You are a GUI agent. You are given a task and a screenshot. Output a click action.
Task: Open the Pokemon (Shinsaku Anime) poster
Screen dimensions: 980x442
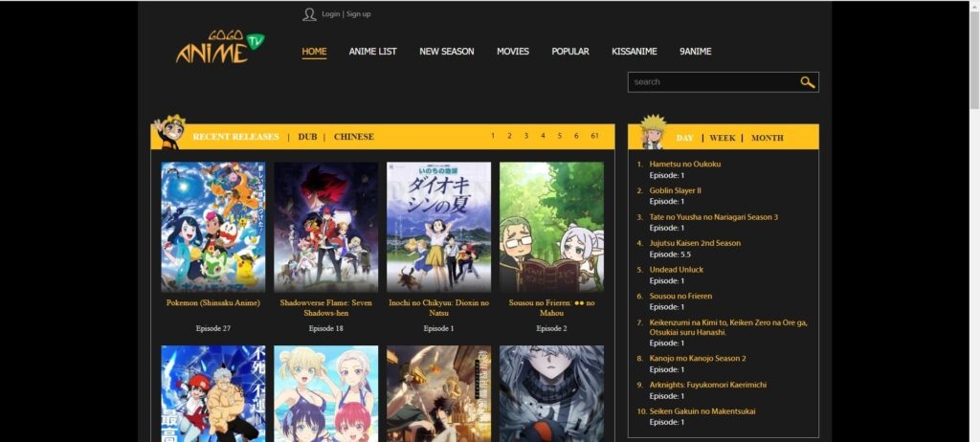click(213, 227)
